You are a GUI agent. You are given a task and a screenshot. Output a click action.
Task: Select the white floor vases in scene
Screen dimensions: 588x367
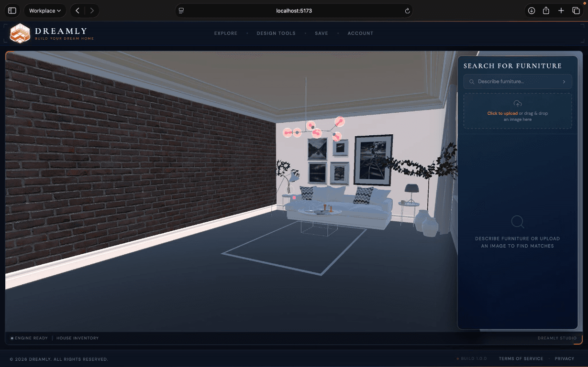[426, 223]
